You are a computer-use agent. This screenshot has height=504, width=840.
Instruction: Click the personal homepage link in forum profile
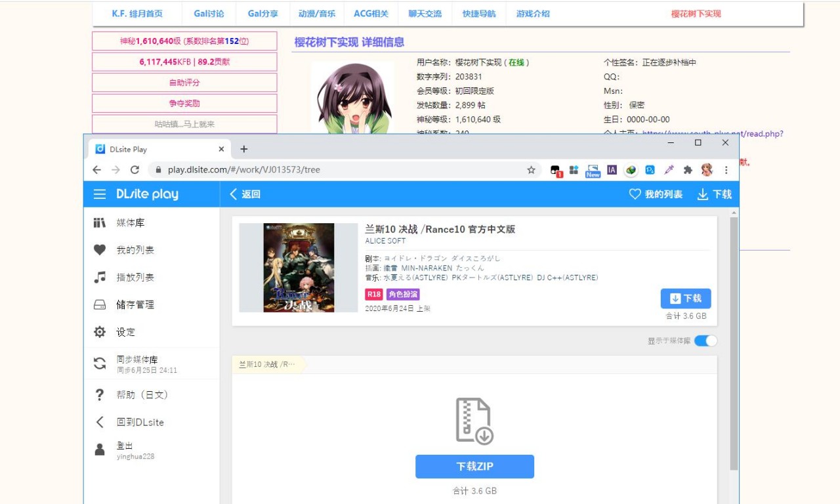point(713,133)
